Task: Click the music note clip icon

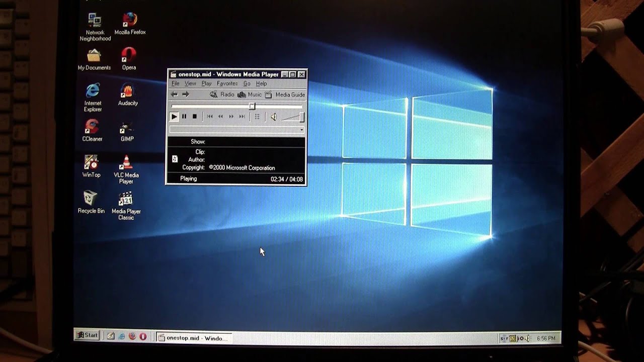Action: pyautogui.click(x=175, y=159)
